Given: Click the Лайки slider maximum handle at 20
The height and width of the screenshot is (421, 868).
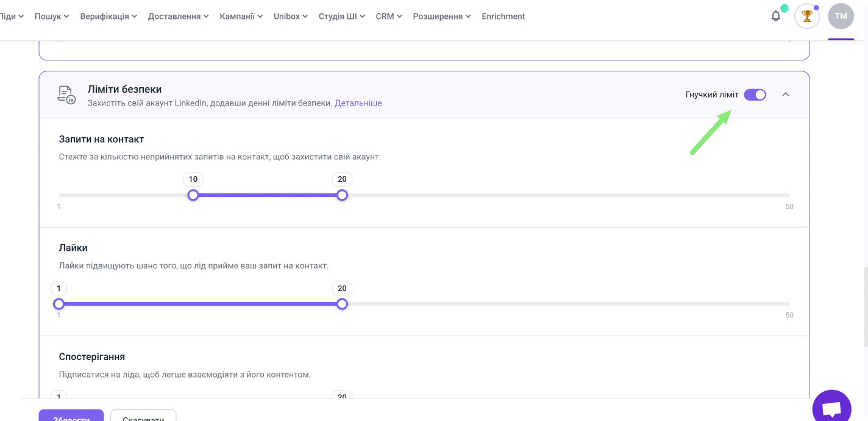Looking at the screenshot, I should click(x=342, y=304).
